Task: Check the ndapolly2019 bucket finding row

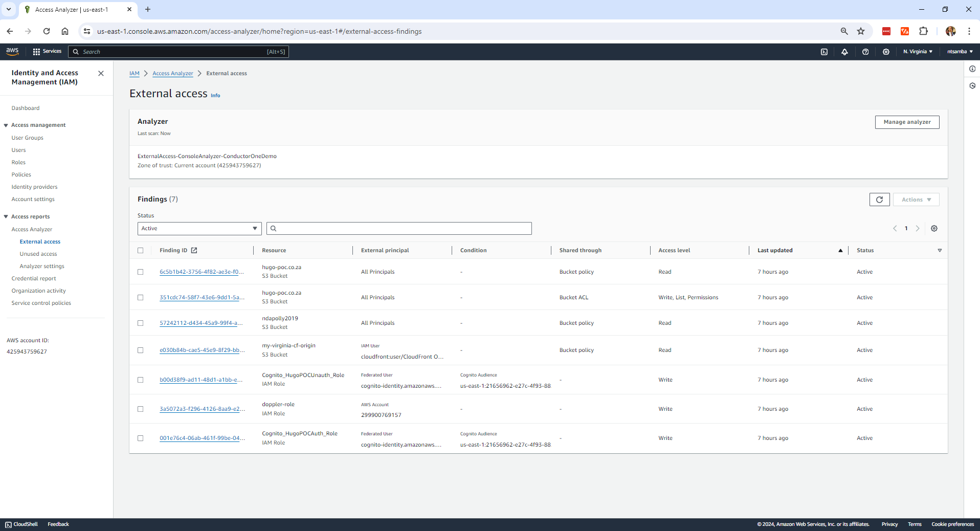Action: 141,323
